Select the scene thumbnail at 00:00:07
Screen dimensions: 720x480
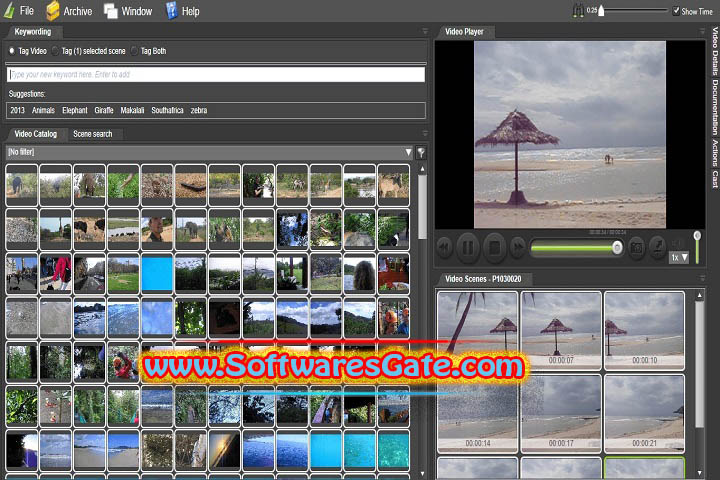[x=561, y=330]
